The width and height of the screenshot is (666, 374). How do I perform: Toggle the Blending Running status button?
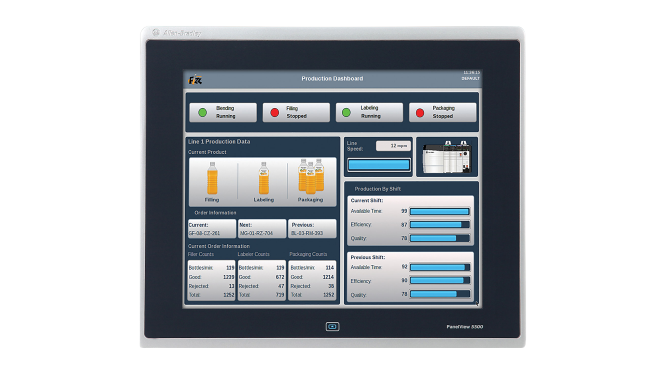[x=223, y=112]
